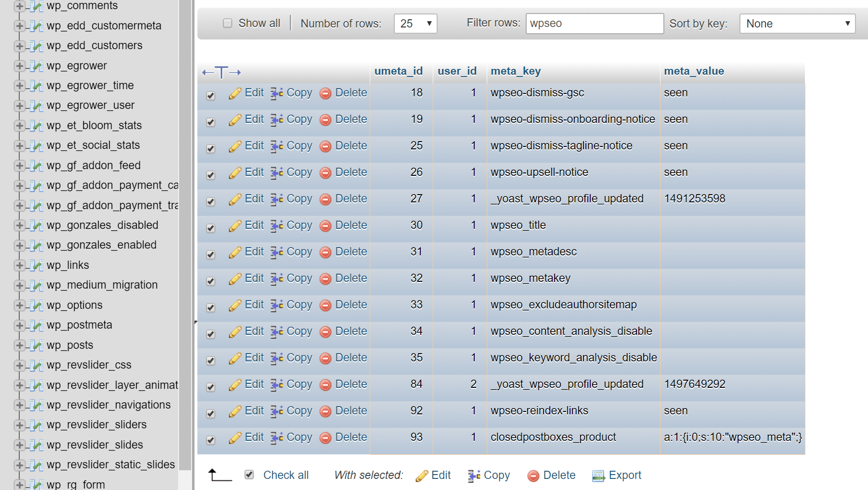Viewport: 868px width, 490px height.
Task: Click the Browse icon next to wp_posts table
Action: 37,345
